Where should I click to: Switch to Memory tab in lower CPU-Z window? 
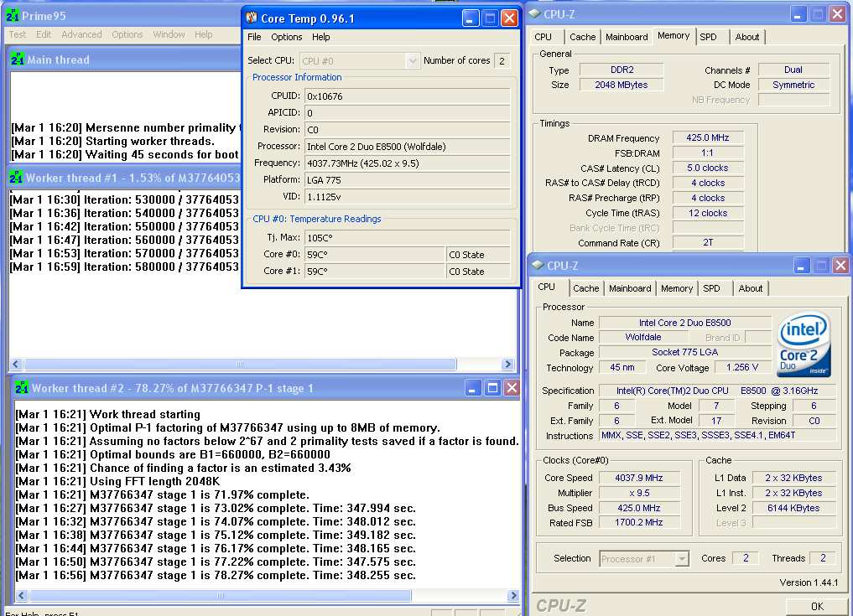677,288
